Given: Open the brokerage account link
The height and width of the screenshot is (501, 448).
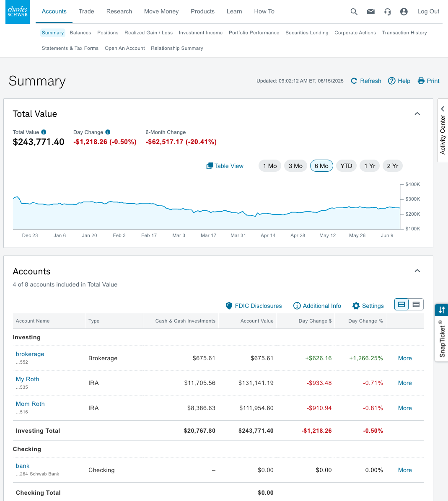Looking at the screenshot, I should 30,354.
